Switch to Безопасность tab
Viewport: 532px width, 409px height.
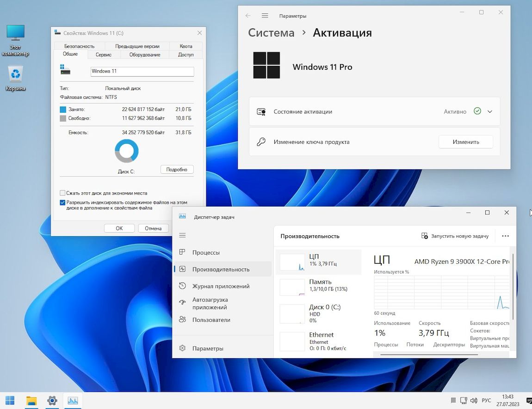[80, 46]
